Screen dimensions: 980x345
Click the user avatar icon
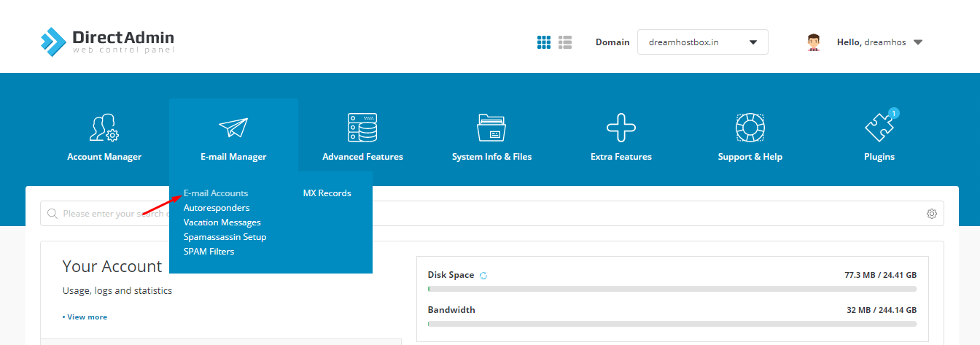click(x=814, y=42)
